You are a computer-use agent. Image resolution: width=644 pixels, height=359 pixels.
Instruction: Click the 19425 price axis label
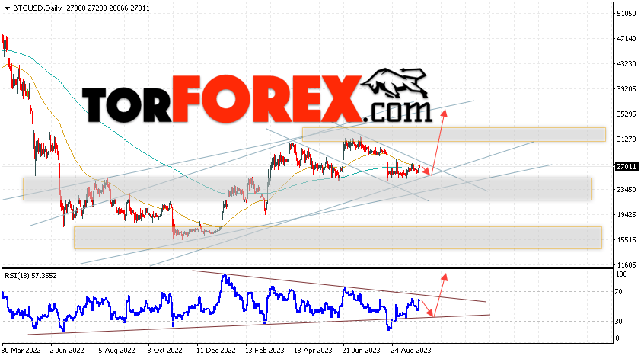[x=626, y=215]
